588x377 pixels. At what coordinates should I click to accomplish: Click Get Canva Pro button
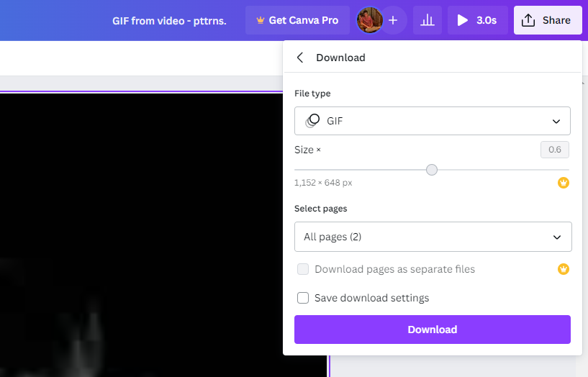tap(297, 20)
